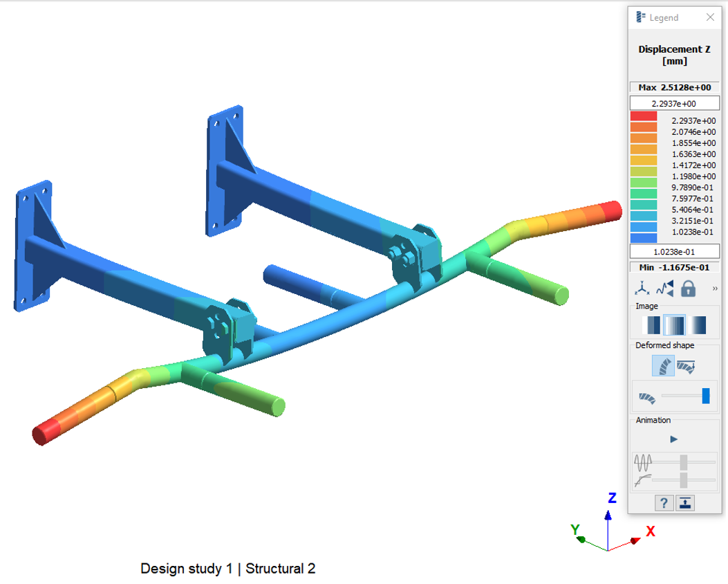728x584 pixels.
Task: Click the third continuous Image style icon
Action: [x=698, y=325]
